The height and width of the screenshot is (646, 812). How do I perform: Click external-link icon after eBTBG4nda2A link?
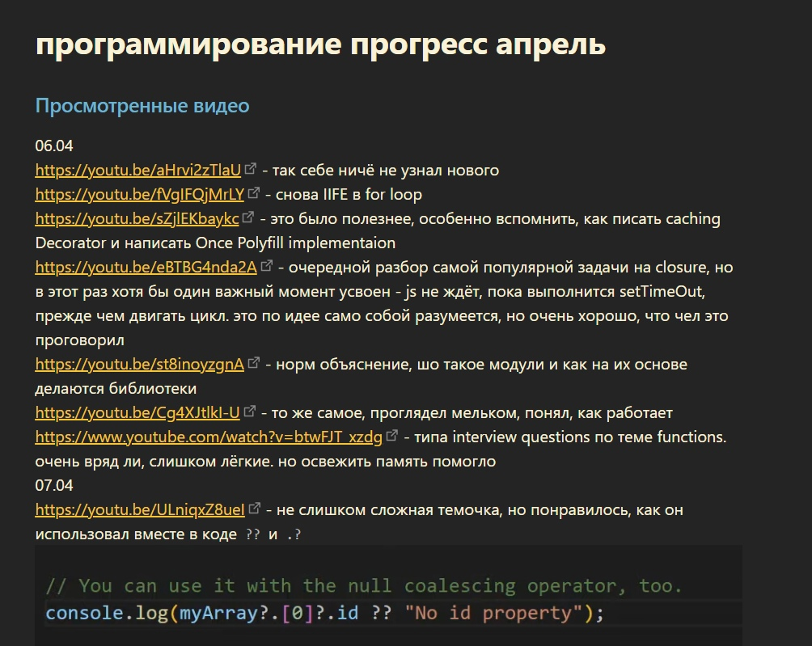pyautogui.click(x=267, y=265)
